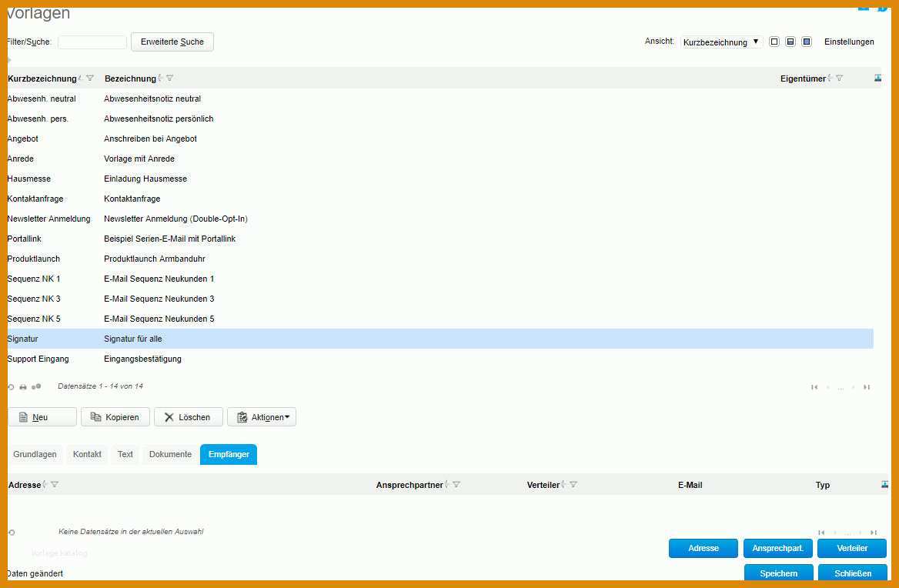Click the filter funnel next to Ansprechpartner
The image size is (899, 588).
click(x=456, y=485)
